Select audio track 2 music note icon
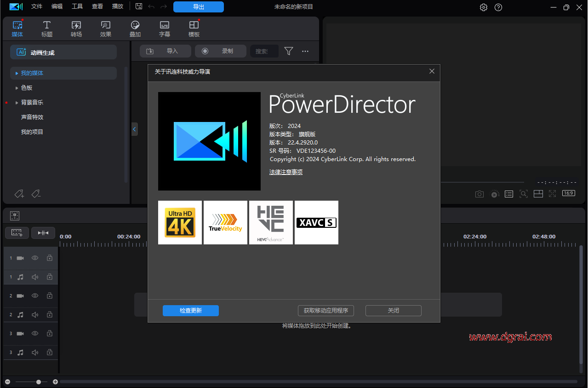 [x=20, y=315]
